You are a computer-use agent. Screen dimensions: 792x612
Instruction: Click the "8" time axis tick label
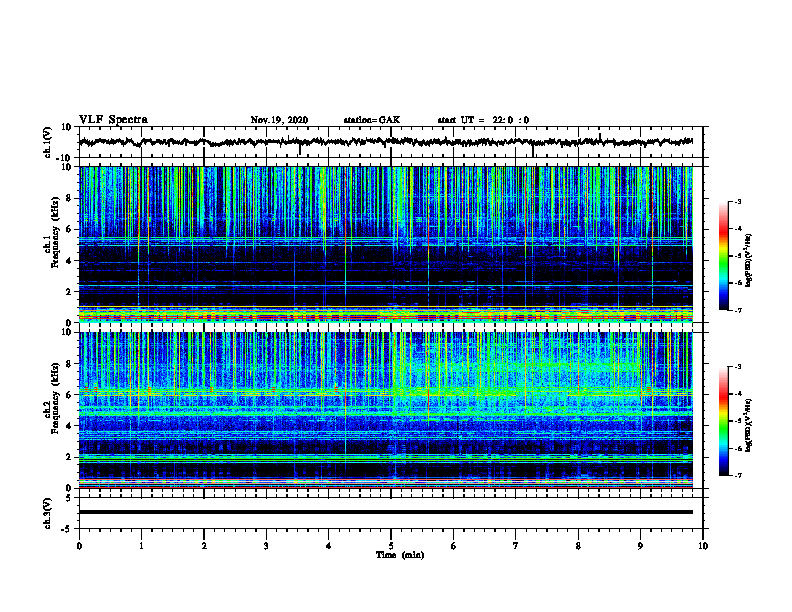[578, 546]
